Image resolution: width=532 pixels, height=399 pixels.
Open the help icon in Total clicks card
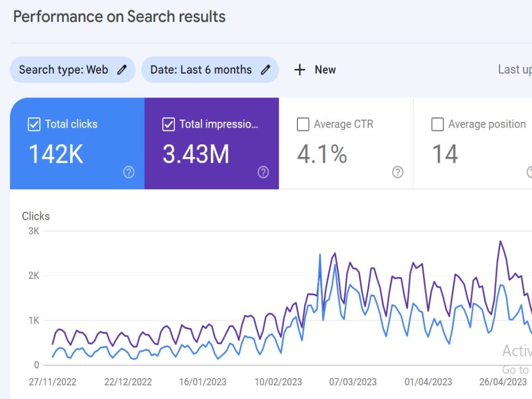[129, 172]
